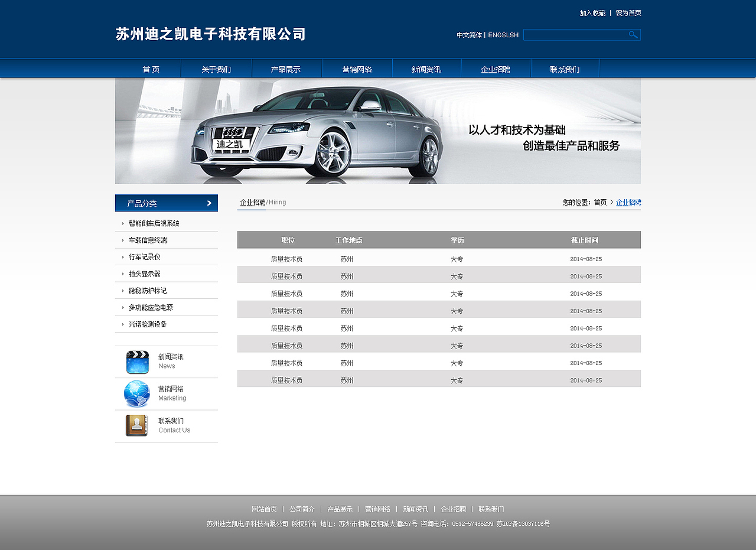The width and height of the screenshot is (756, 550).
Task: Select 智能倒车后视系统 category
Action: click(154, 223)
